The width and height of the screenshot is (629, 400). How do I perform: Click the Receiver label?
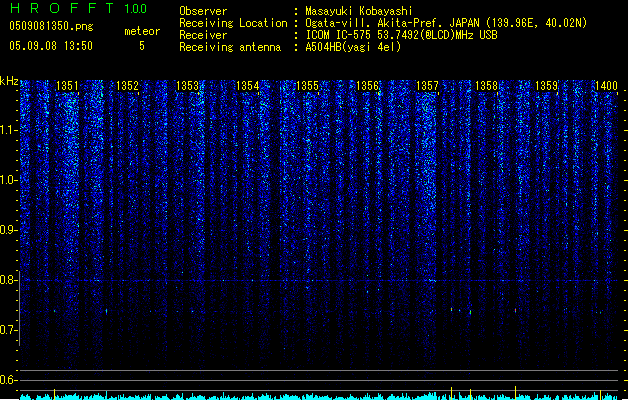203,35
